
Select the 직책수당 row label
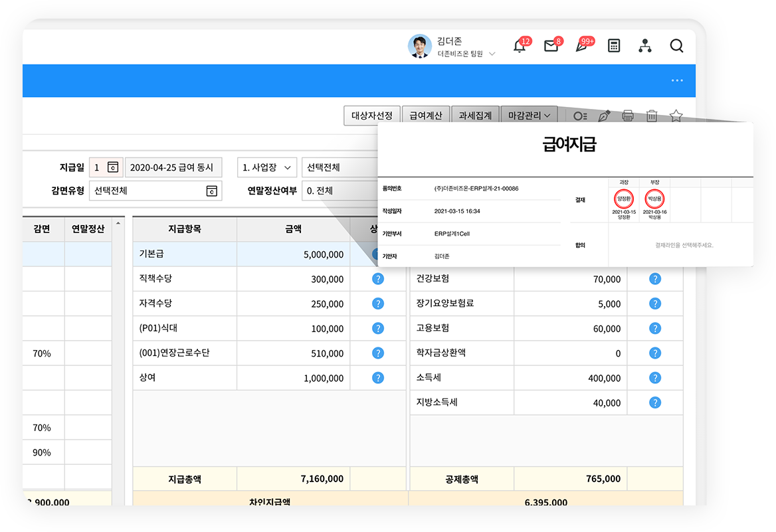155,279
